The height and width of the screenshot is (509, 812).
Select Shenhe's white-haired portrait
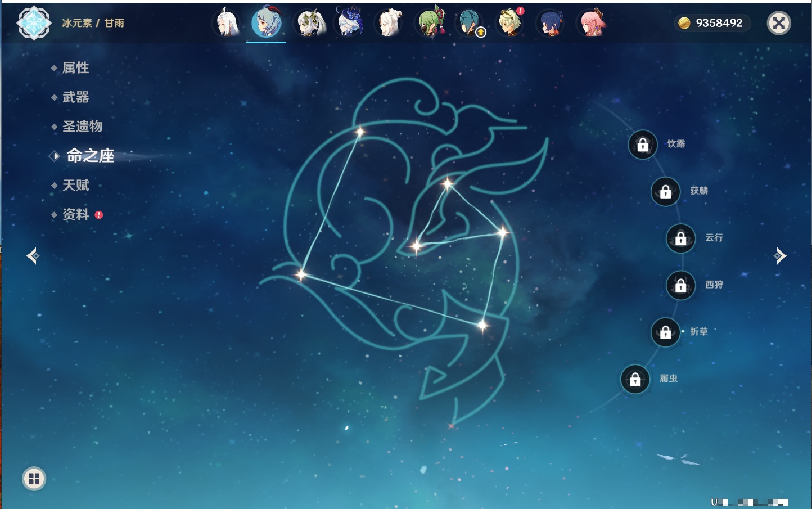click(x=227, y=23)
